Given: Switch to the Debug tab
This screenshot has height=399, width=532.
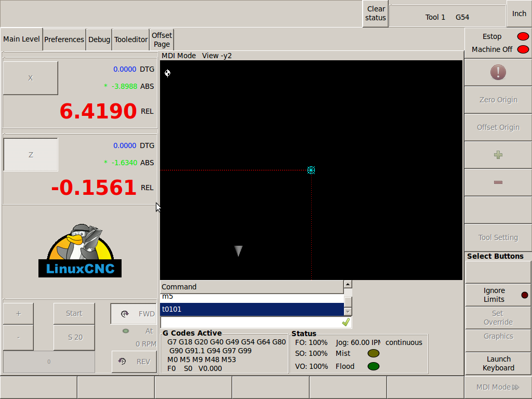Looking at the screenshot, I should coord(99,39).
